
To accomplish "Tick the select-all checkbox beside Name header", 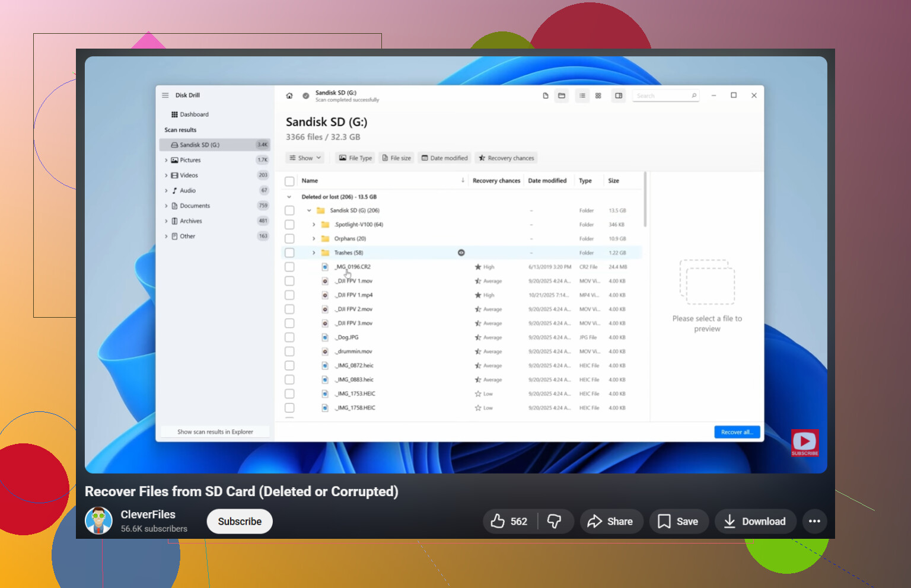I will point(289,181).
